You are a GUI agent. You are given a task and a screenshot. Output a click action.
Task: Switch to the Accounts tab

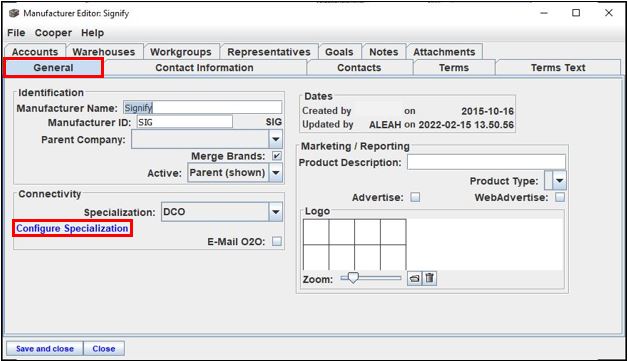[x=35, y=52]
